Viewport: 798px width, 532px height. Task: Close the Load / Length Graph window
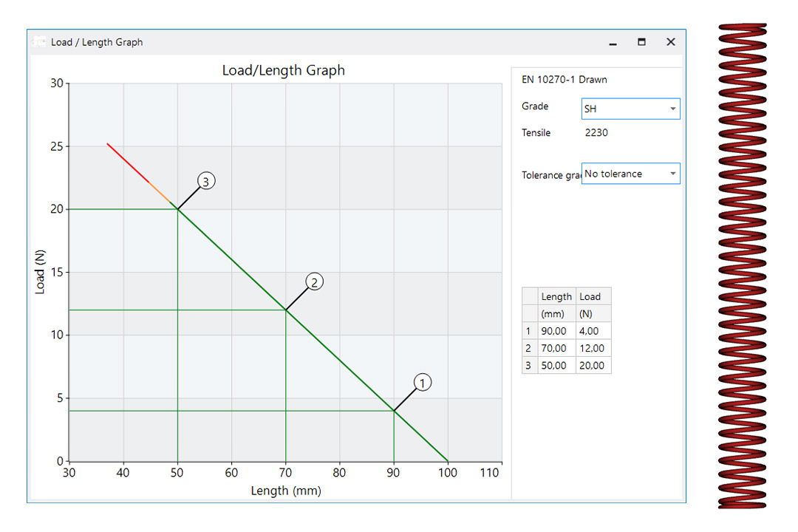point(670,42)
